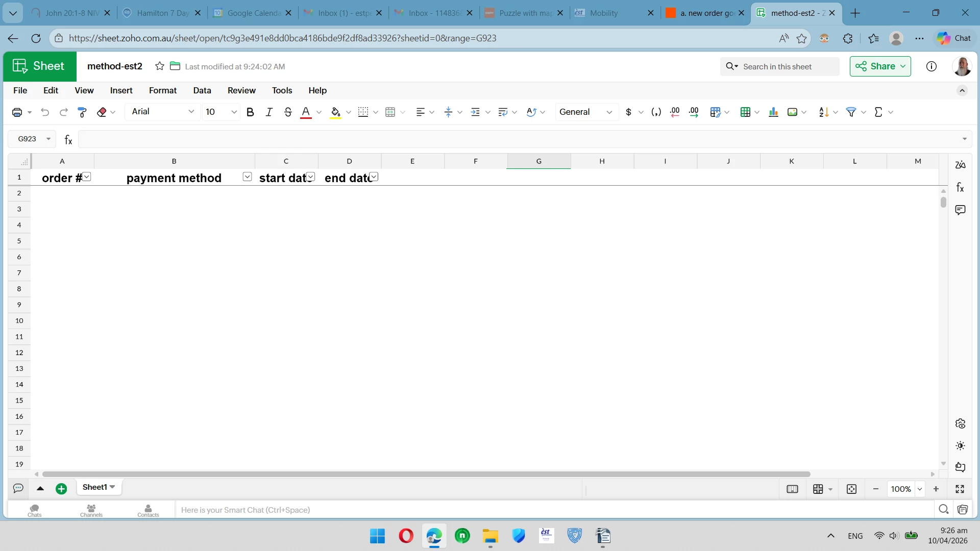Click the AutoSum sigma icon

pyautogui.click(x=878, y=112)
